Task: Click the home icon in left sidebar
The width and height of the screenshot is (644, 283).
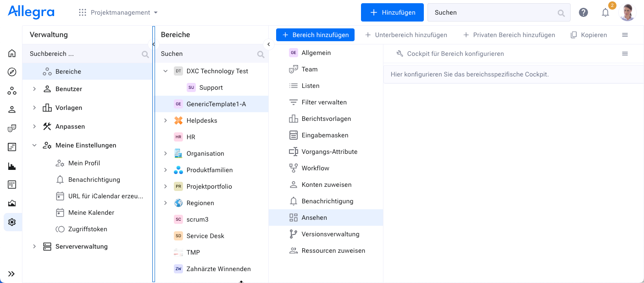Action: point(12,53)
